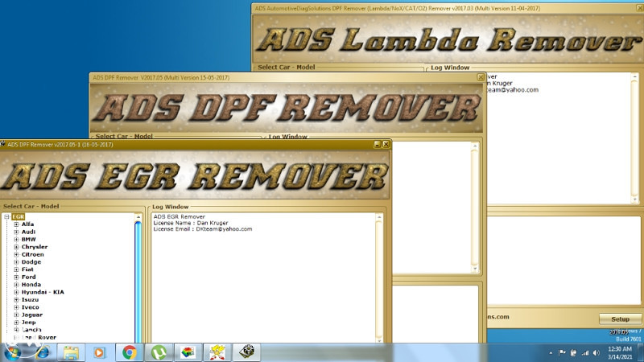This screenshot has height=362, width=644.
Task: Click 'ADS EGR Remover' log line
Action: point(179,216)
